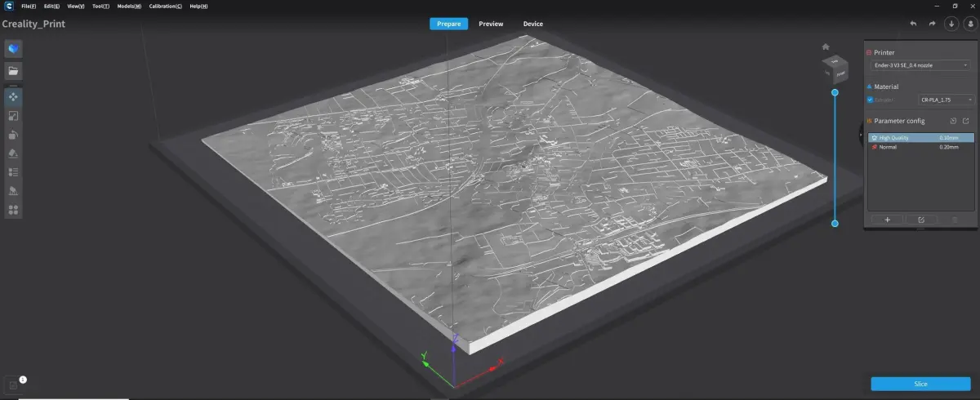Click the bottom handle of layer slider

835,223
